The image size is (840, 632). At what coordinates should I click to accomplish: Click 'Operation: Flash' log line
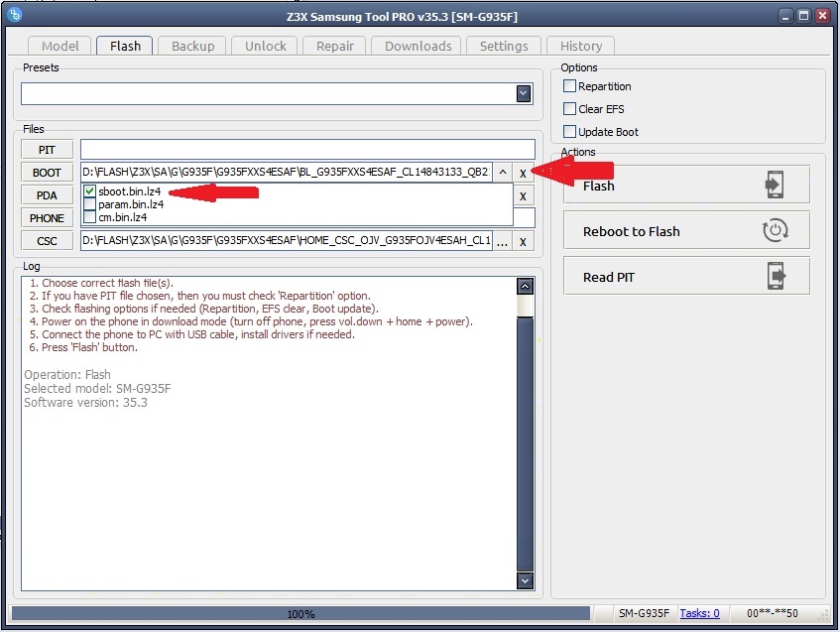point(67,375)
